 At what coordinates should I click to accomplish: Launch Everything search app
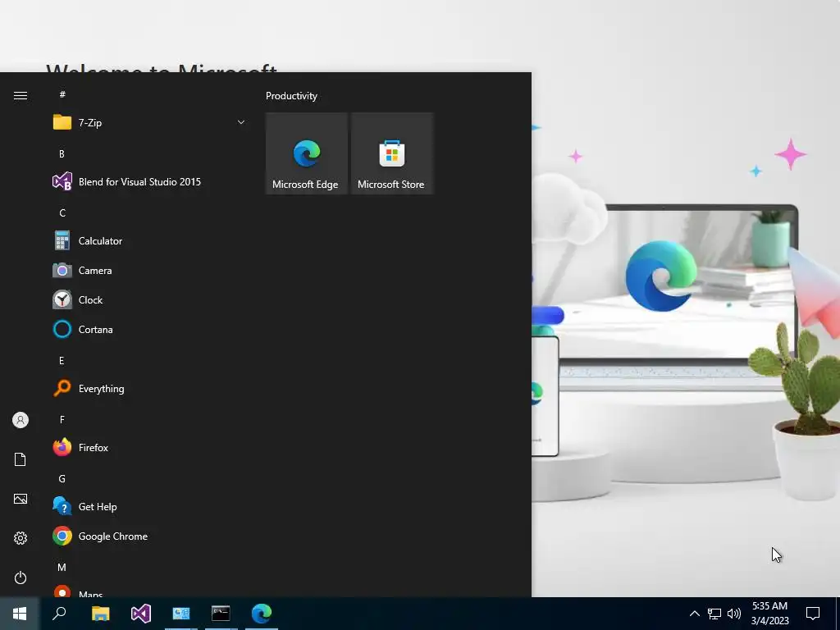149,388
